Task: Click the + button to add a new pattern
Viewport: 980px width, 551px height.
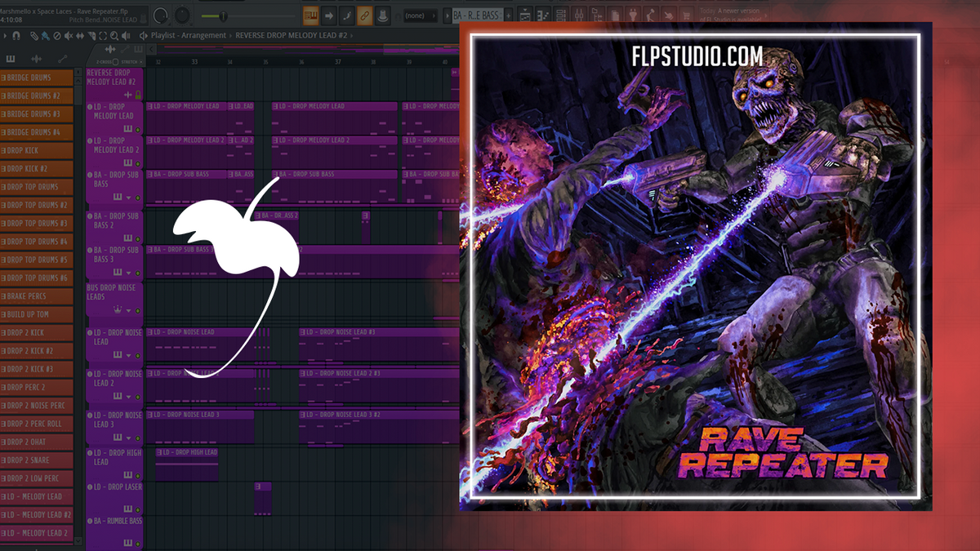Action: (x=508, y=14)
